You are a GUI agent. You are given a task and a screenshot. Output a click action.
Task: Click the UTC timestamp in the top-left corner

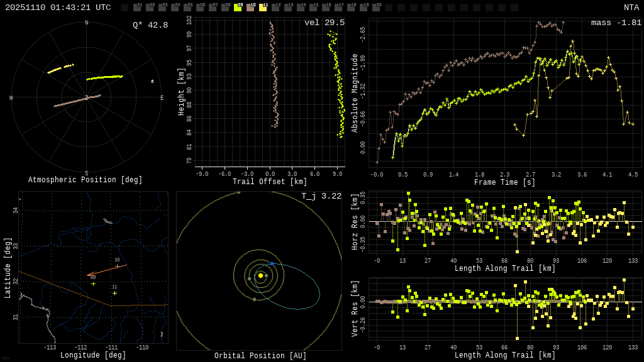point(58,8)
